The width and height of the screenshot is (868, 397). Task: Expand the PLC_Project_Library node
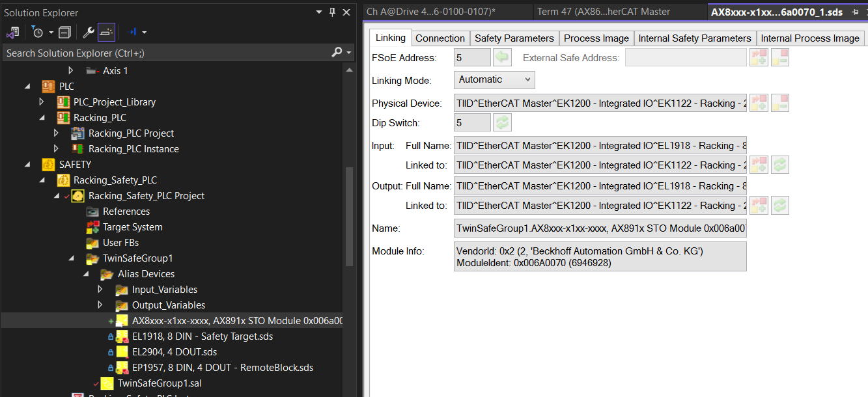42,102
